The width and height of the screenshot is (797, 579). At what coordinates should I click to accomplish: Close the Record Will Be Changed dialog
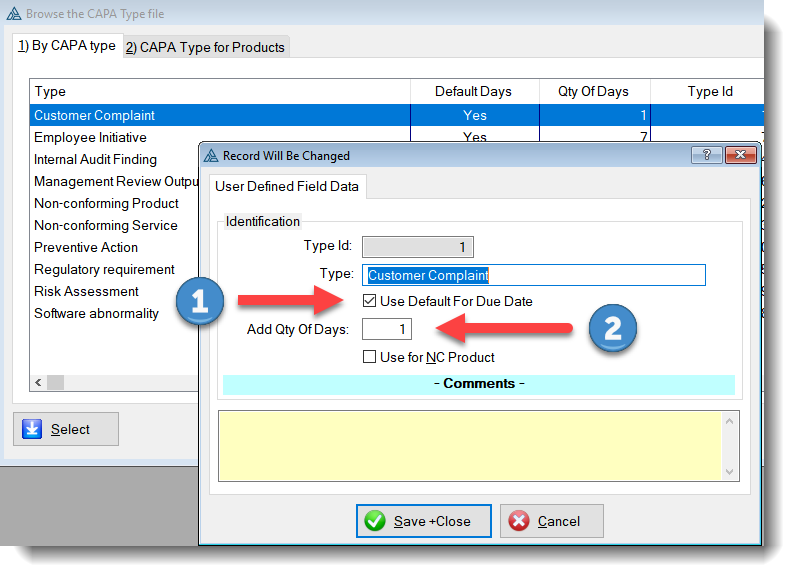point(740,155)
